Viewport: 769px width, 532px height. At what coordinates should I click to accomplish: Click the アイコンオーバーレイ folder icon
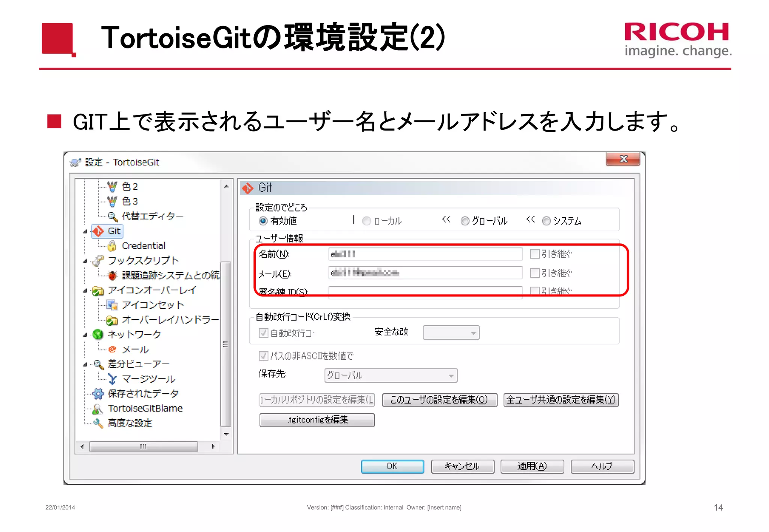[98, 291]
